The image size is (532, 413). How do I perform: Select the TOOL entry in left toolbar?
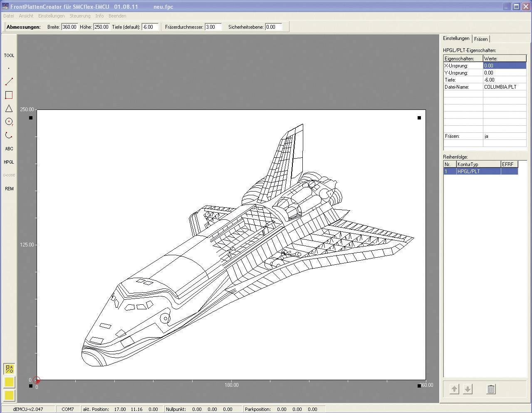pos(9,55)
